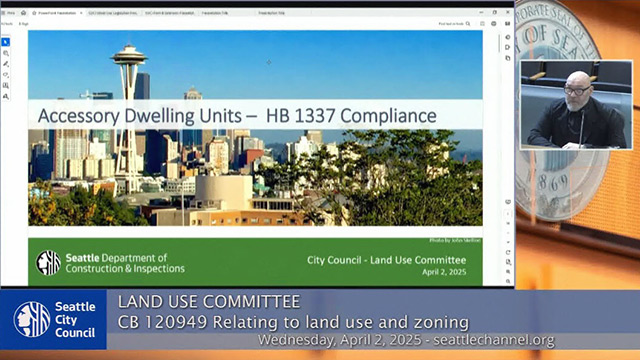Click the save icon right of search
The image size is (640, 360).
(482, 24)
